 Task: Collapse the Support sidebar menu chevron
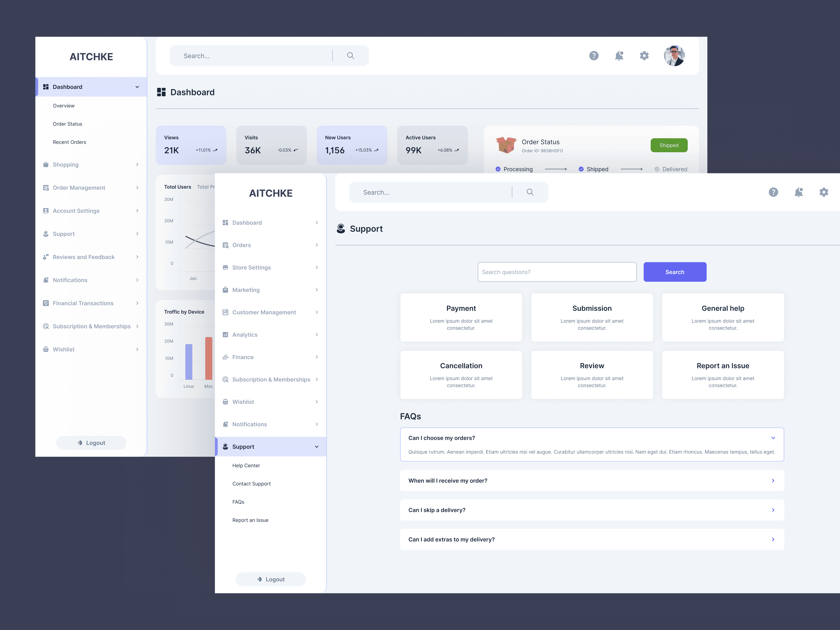pos(317,447)
